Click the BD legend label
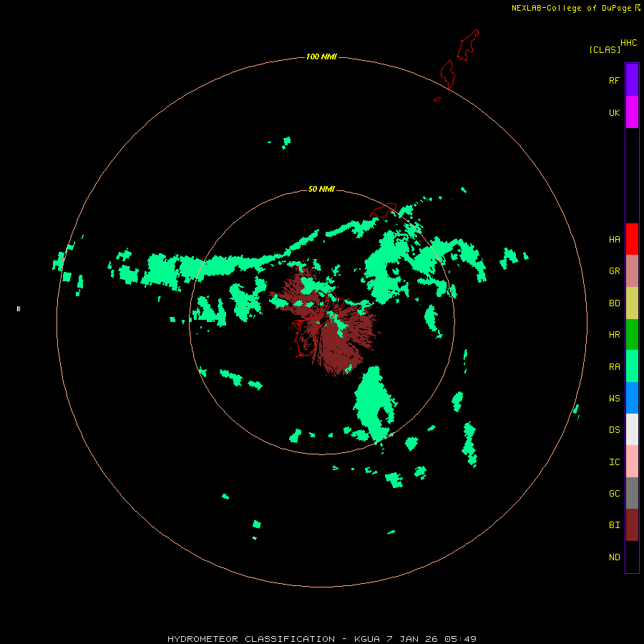The image size is (644, 644). 614,303
